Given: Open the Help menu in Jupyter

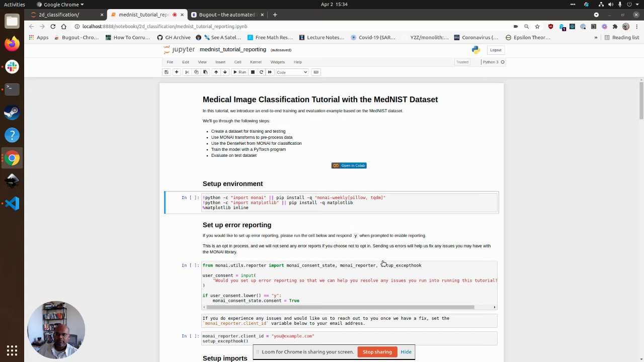Looking at the screenshot, I should click(298, 62).
